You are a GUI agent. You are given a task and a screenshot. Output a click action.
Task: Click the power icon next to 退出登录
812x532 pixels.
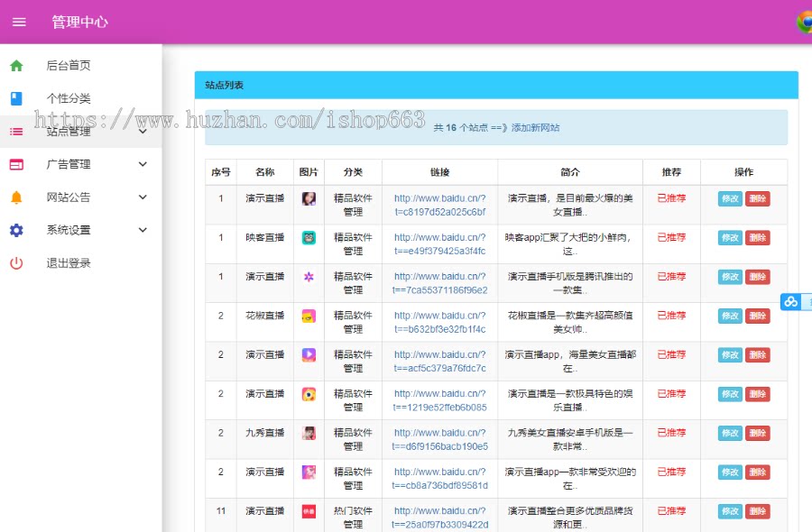(x=18, y=262)
